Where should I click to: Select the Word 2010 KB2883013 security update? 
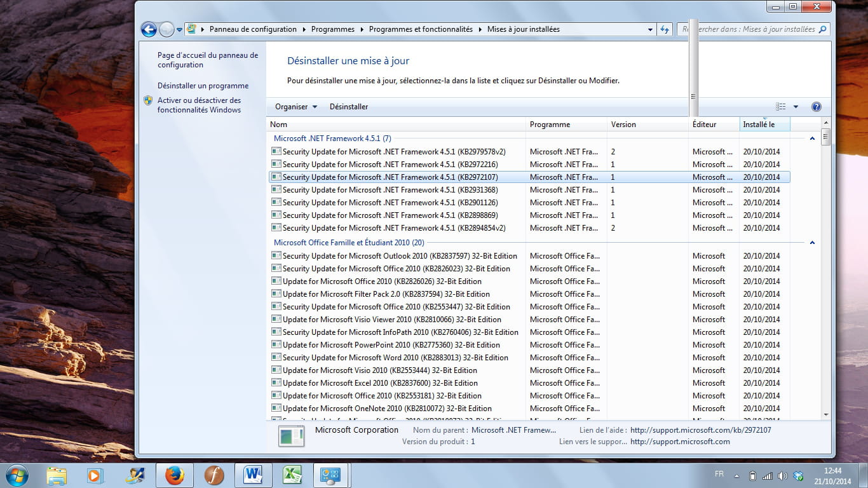click(529, 357)
